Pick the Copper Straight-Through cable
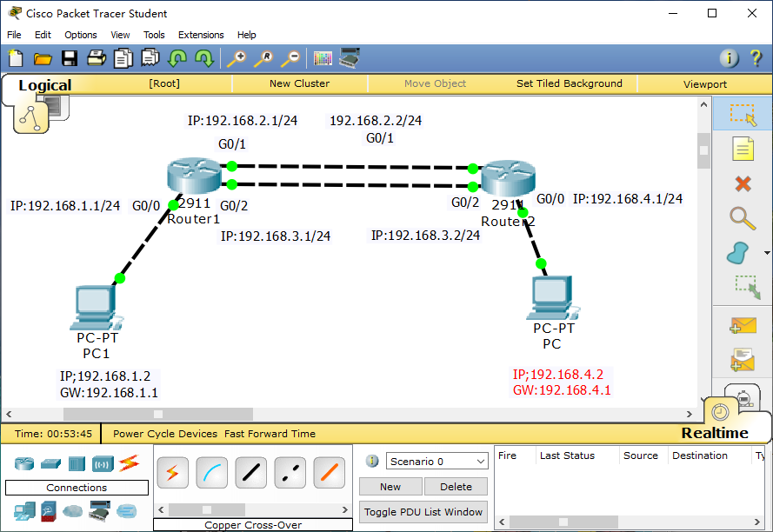The image size is (773, 532). coord(251,473)
